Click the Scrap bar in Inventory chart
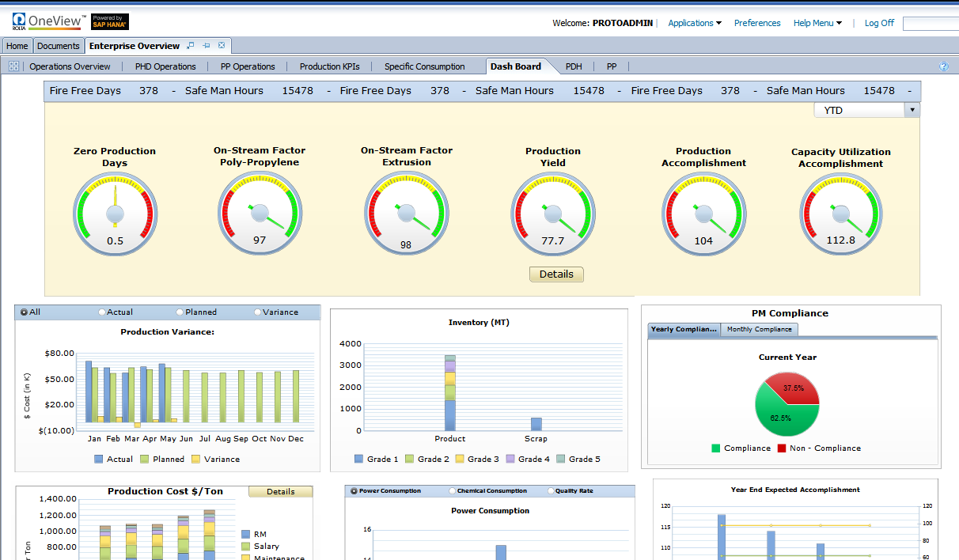Image resolution: width=959 pixels, height=560 pixels. [x=536, y=424]
